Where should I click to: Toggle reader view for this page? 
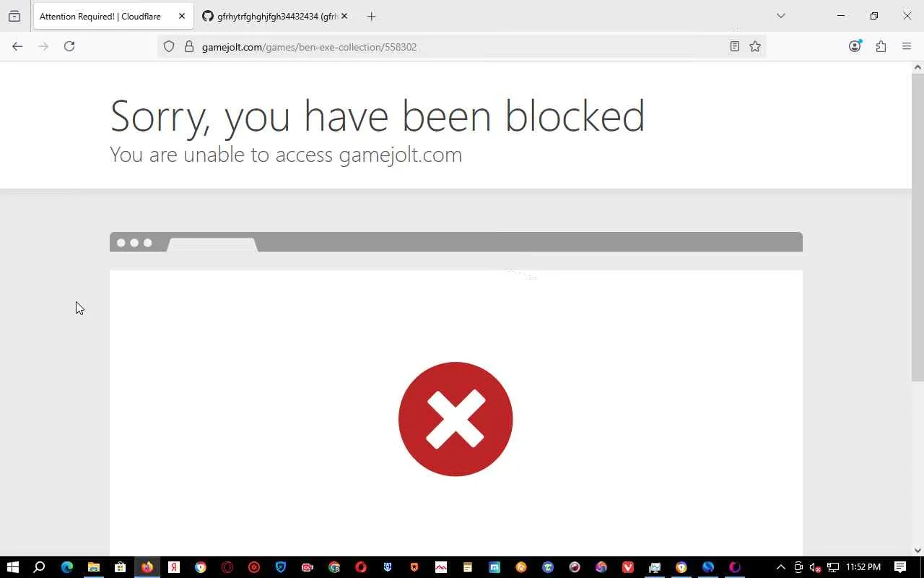pos(734,46)
